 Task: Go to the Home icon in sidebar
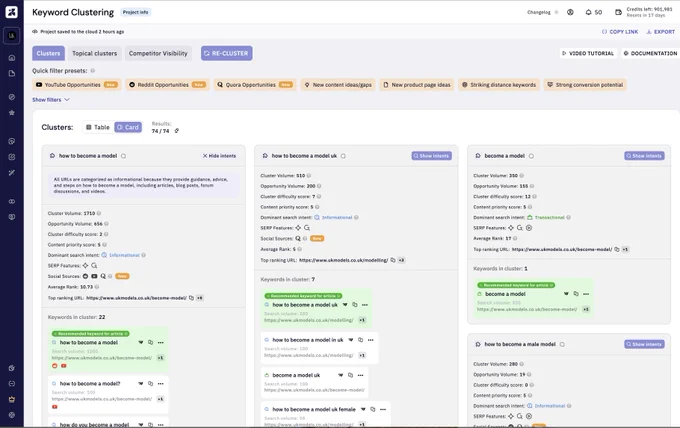[x=12, y=58]
